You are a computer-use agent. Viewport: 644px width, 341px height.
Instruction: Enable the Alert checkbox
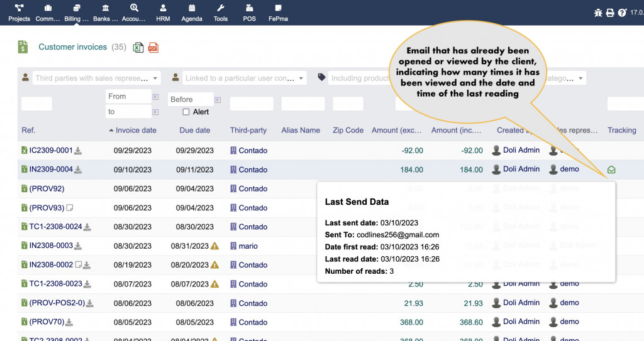click(186, 112)
